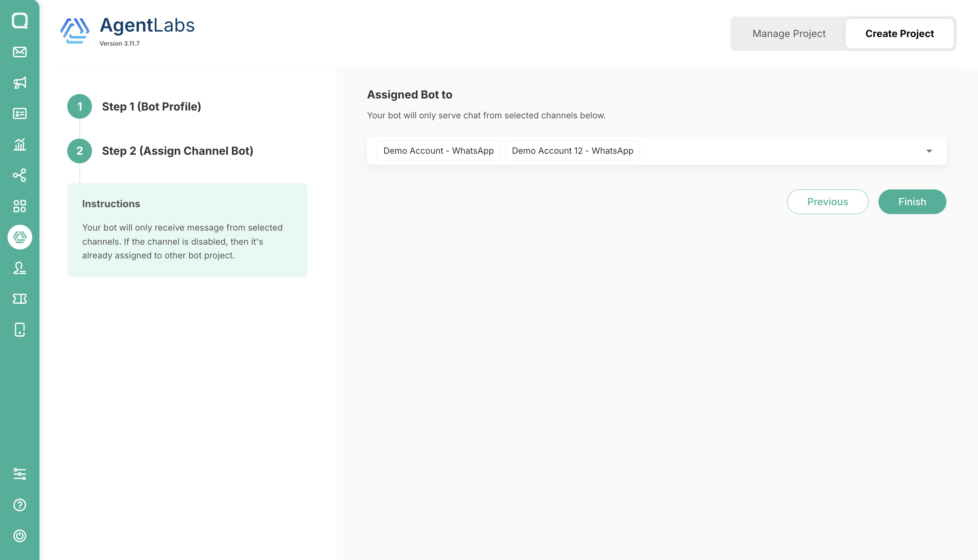The image size is (978, 560).
Task: Open the ticket icon in sidebar
Action: (20, 299)
